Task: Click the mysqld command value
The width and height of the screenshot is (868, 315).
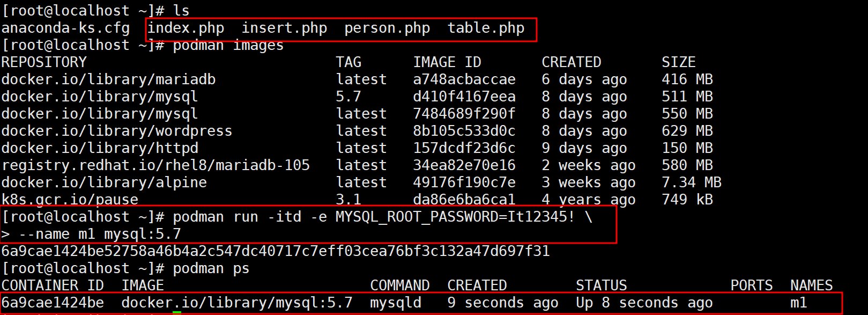Action: (396, 303)
